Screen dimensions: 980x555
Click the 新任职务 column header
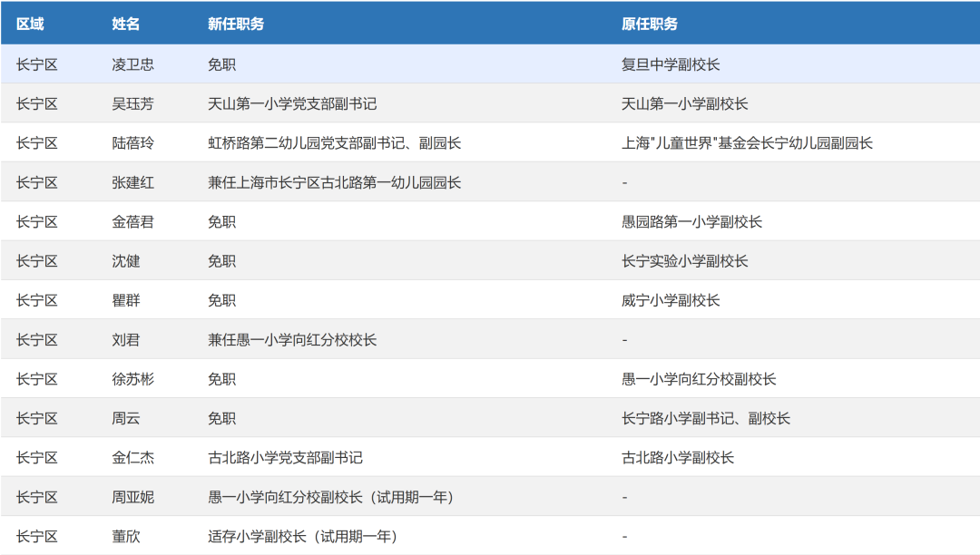236,24
